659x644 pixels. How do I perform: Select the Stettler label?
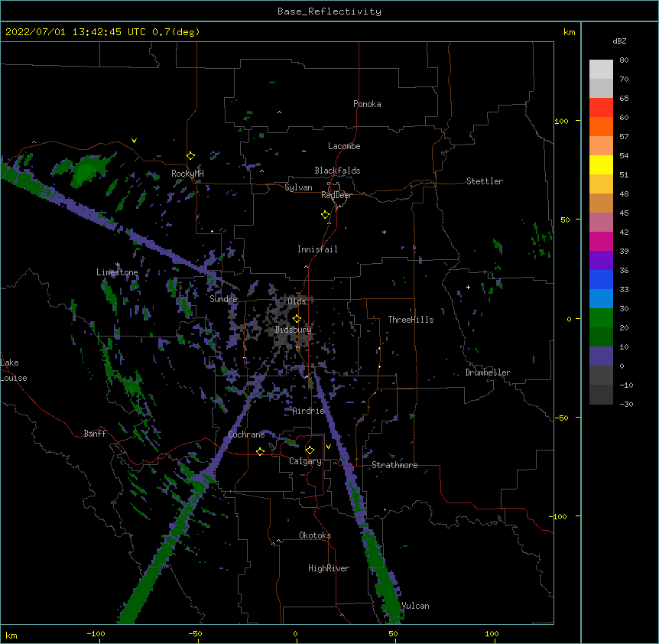tap(485, 181)
